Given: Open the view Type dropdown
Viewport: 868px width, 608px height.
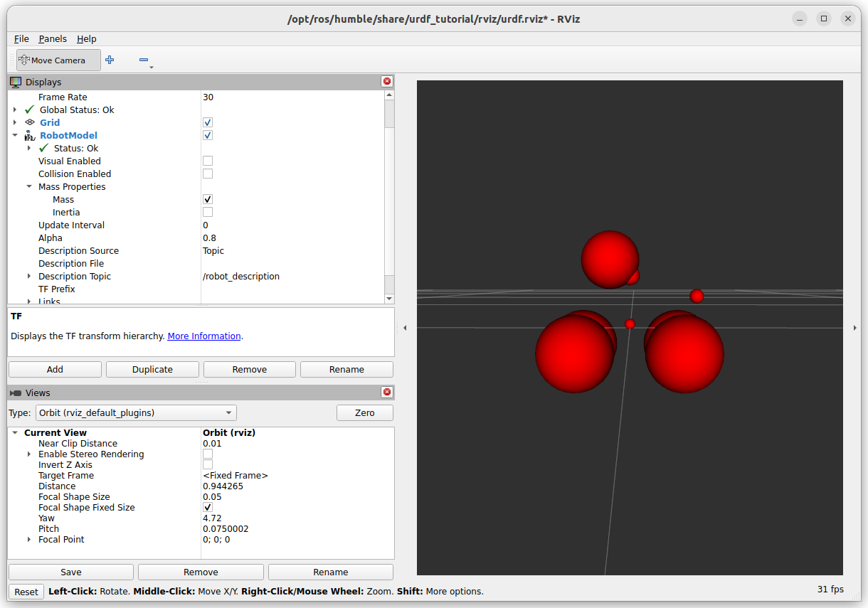Looking at the screenshot, I should click(x=135, y=413).
